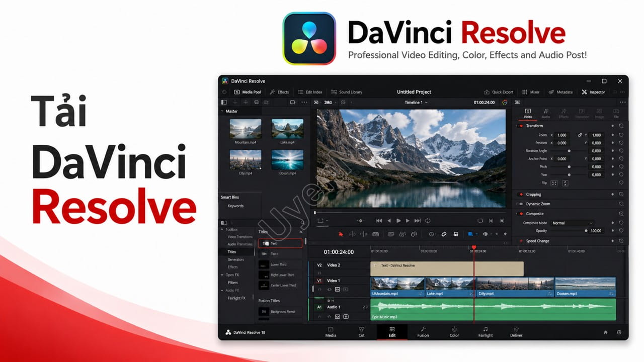Collapse the Master bin
Image resolution: width=644 pixels, height=362 pixels.
click(x=222, y=111)
